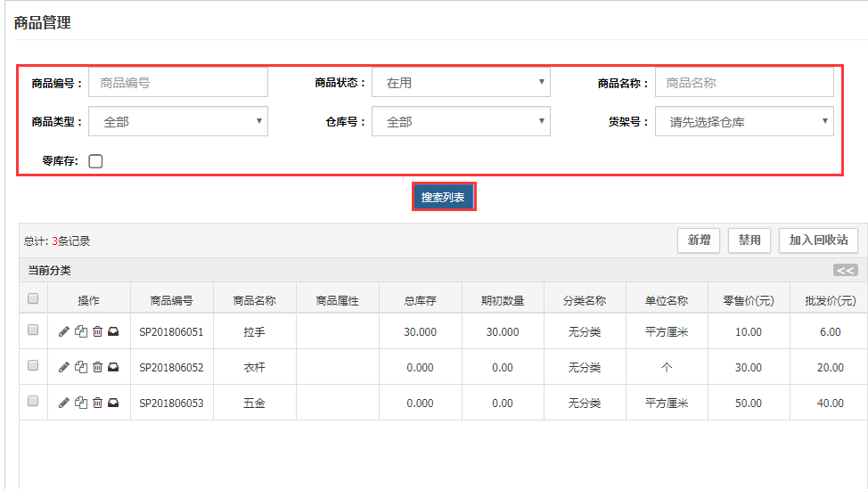Click the trash delete icon for 拉手
This screenshot has height=489, width=868.
click(x=97, y=331)
